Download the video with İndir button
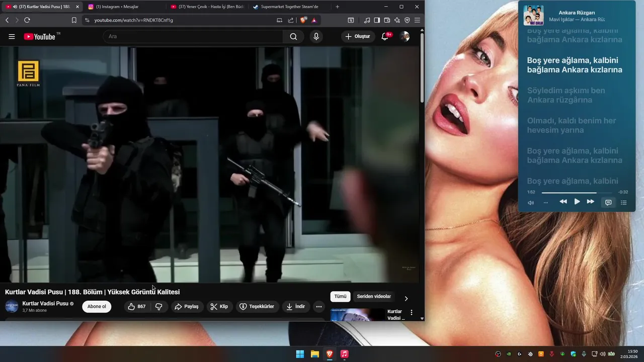 click(296, 306)
